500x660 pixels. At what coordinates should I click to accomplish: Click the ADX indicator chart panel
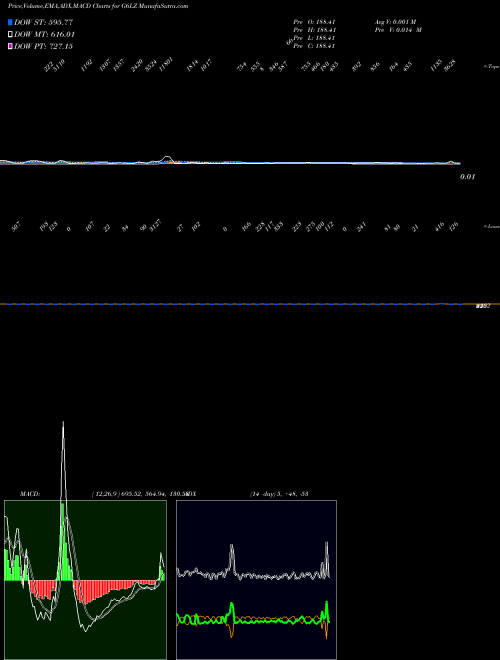(256, 580)
